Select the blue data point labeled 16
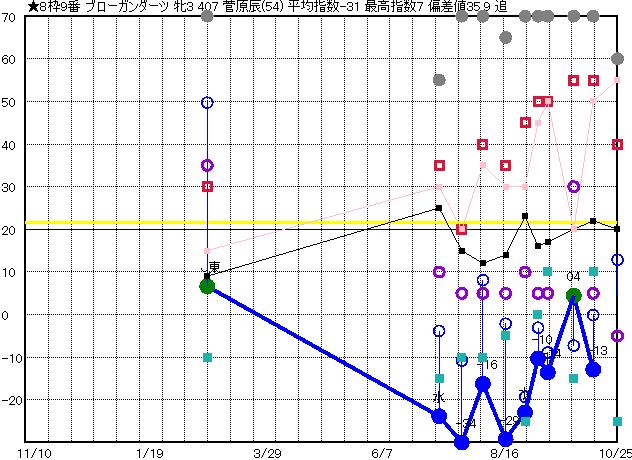Screen dimensions: 632x460 483,384
